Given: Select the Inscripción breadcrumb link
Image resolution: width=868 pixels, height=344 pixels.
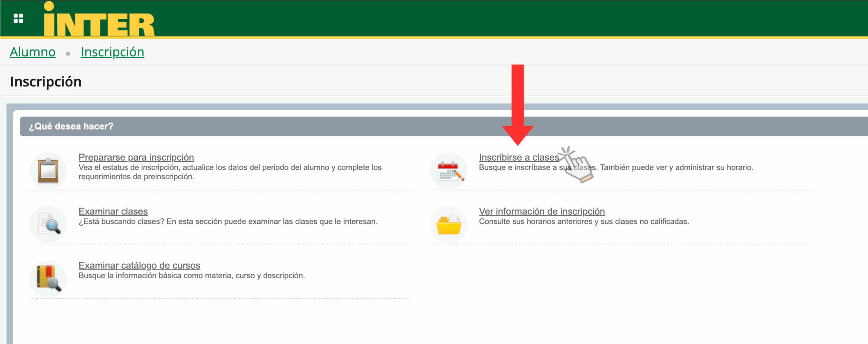Looking at the screenshot, I should 112,52.
